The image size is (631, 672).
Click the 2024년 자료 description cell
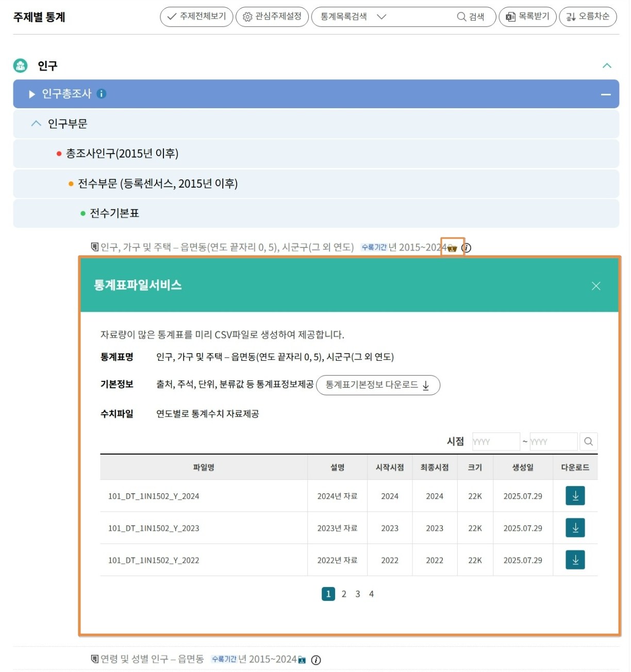[x=337, y=496]
